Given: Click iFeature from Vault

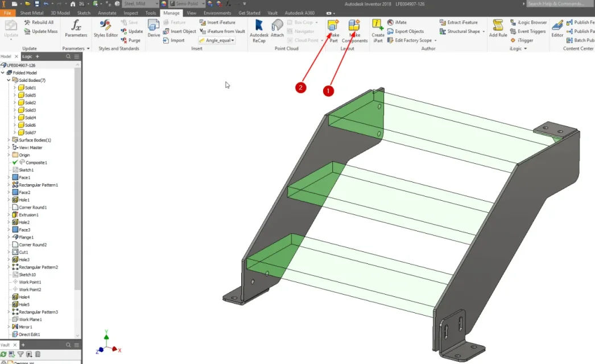Looking at the screenshot, I should click(x=222, y=31).
